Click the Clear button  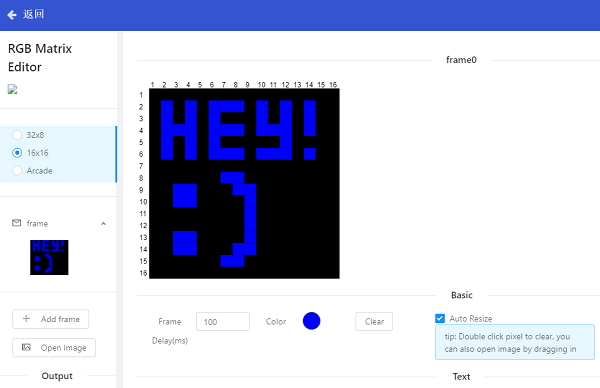(x=374, y=321)
